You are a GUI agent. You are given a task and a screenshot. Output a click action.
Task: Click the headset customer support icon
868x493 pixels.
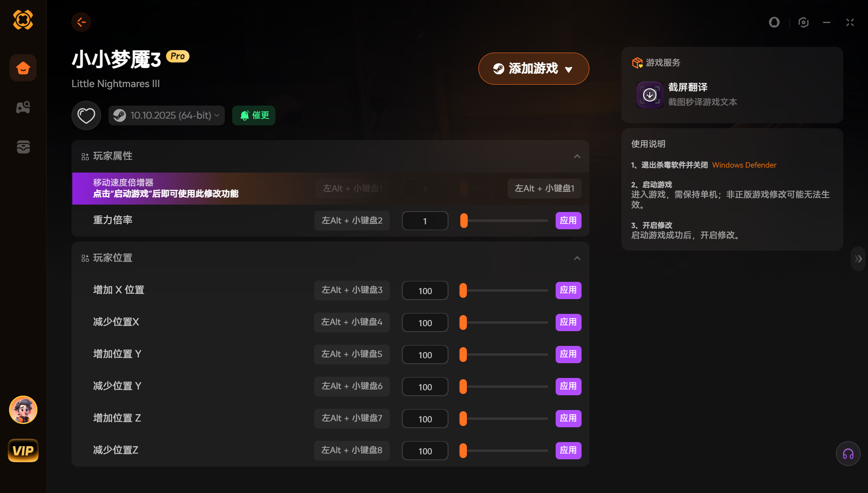coord(848,454)
